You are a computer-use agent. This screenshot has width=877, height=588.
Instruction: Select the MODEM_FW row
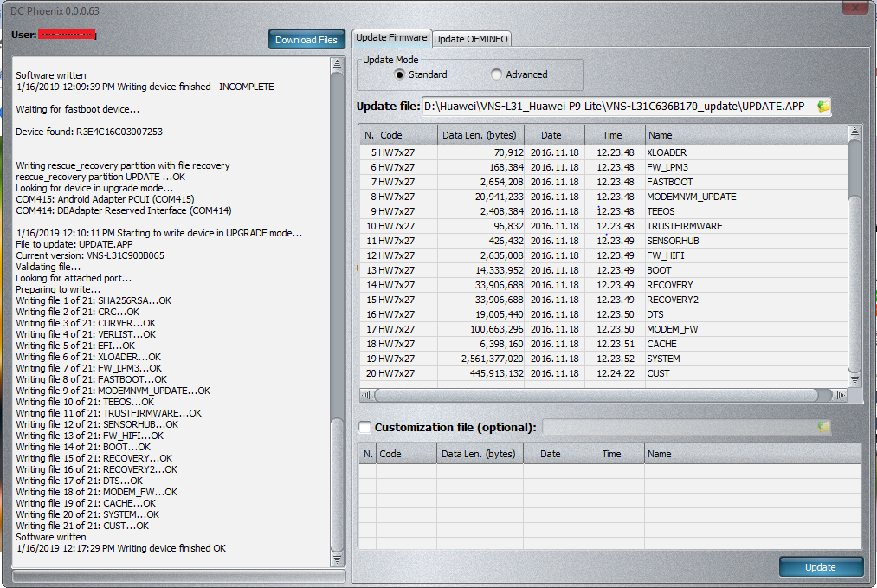[604, 329]
